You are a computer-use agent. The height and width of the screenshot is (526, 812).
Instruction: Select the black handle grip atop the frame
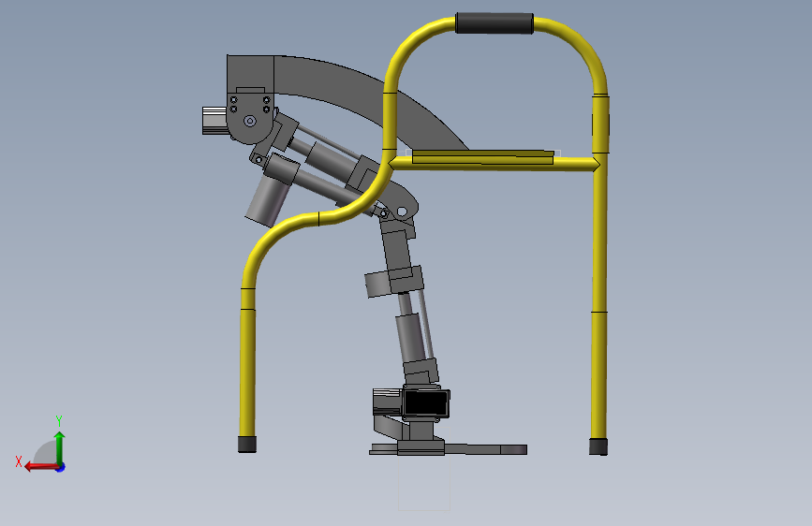tap(495, 23)
